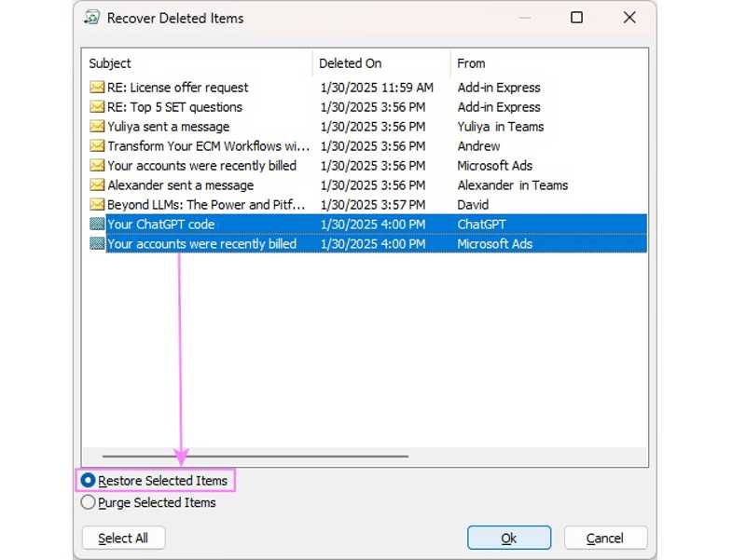The image size is (746, 560).
Task: Click the "Ok" button to confirm recovery
Action: point(509,537)
